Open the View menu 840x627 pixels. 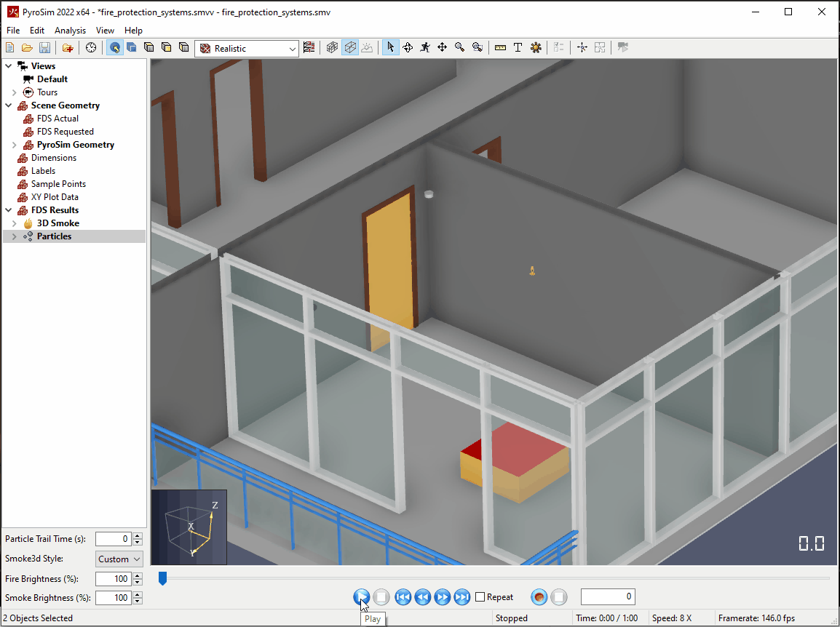coord(105,31)
